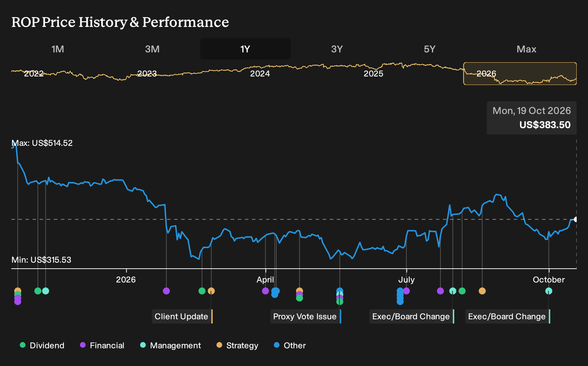
Task: Click green Dividend dot beside teal dot before 2026
Action: pyautogui.click(x=38, y=291)
